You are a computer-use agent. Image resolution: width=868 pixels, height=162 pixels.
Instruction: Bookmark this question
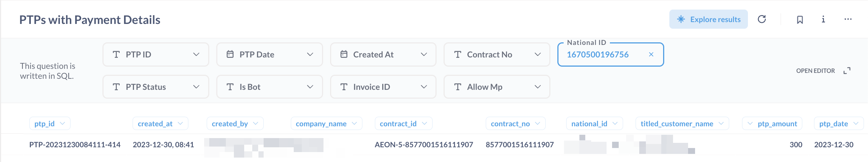pyautogui.click(x=800, y=20)
